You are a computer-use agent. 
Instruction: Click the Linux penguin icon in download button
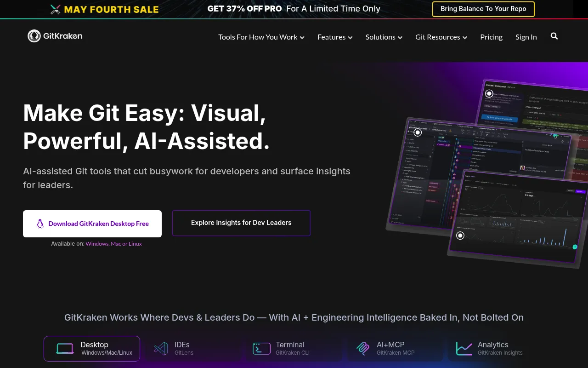(x=40, y=224)
